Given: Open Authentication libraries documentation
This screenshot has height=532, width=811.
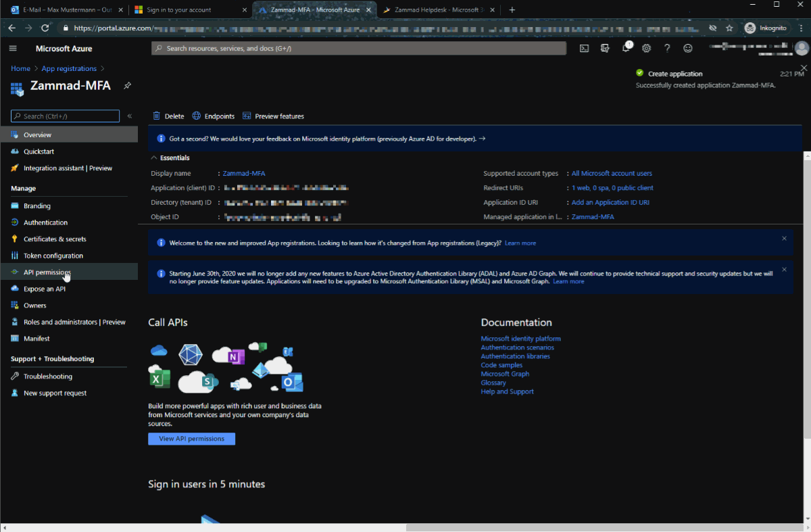Looking at the screenshot, I should click(515, 356).
